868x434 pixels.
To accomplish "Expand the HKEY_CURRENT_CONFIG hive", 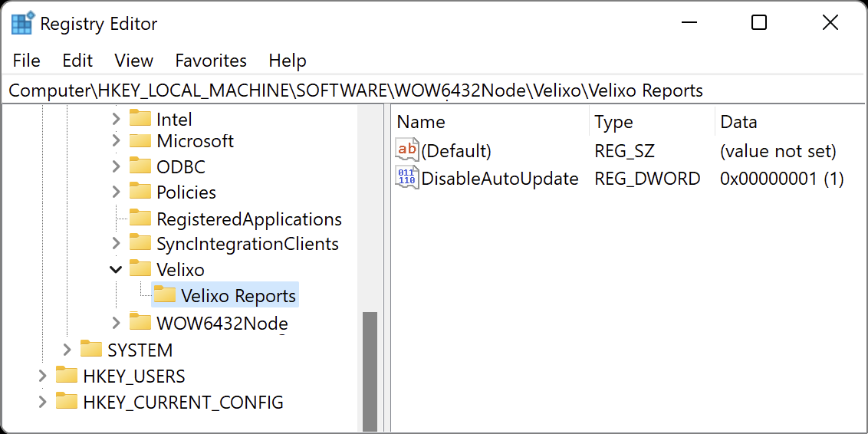I will click(x=43, y=402).
